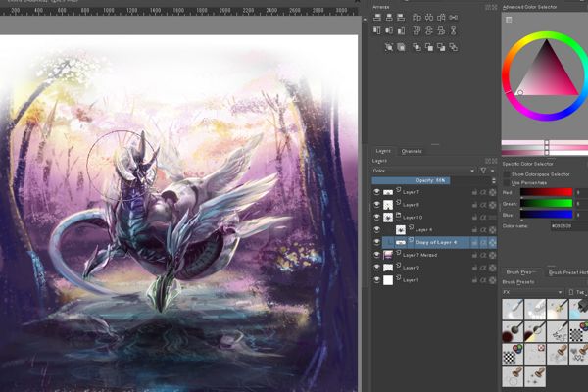Image resolution: width=588 pixels, height=392 pixels.
Task: Open the Brush Presets tab
Action: [521, 272]
